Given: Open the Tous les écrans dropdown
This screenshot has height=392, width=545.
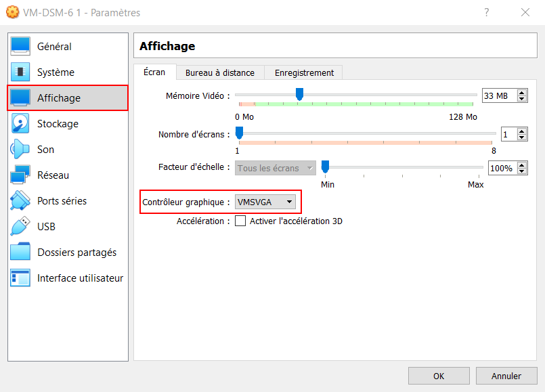Looking at the screenshot, I should tap(276, 168).
